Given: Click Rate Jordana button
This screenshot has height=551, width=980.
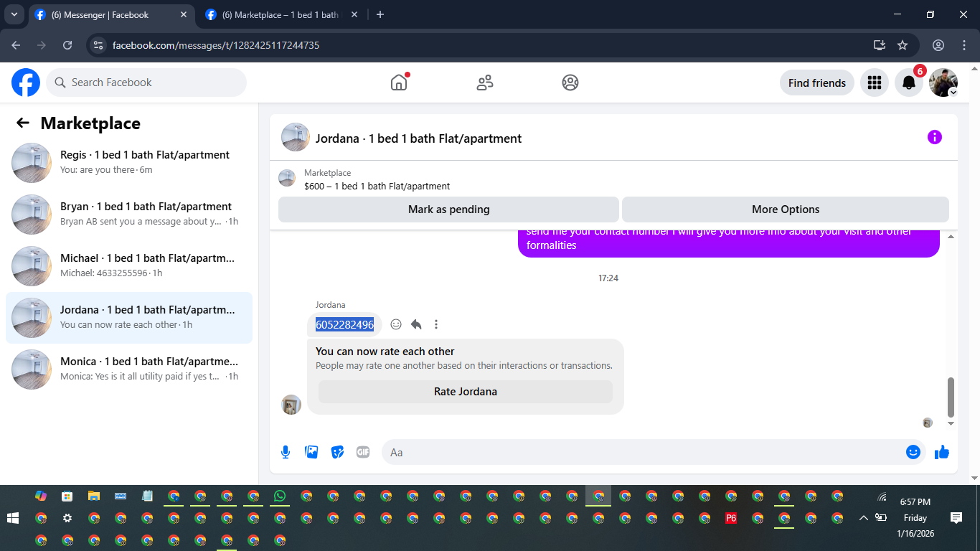Looking at the screenshot, I should coord(466,392).
